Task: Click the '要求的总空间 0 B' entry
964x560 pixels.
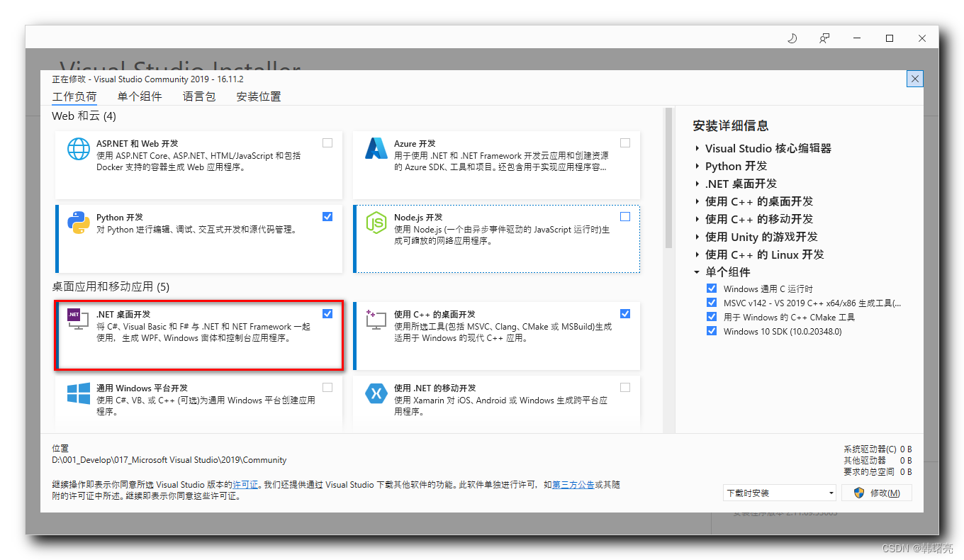Action: pos(878,472)
